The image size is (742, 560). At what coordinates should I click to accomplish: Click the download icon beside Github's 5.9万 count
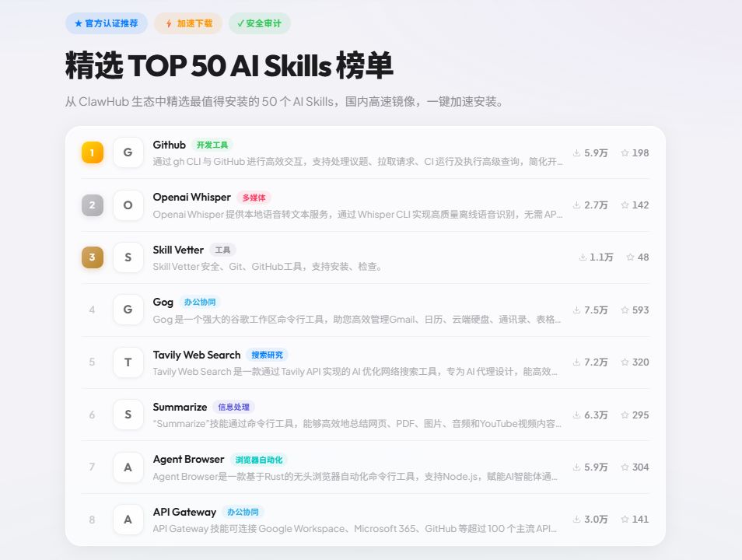[577, 152]
